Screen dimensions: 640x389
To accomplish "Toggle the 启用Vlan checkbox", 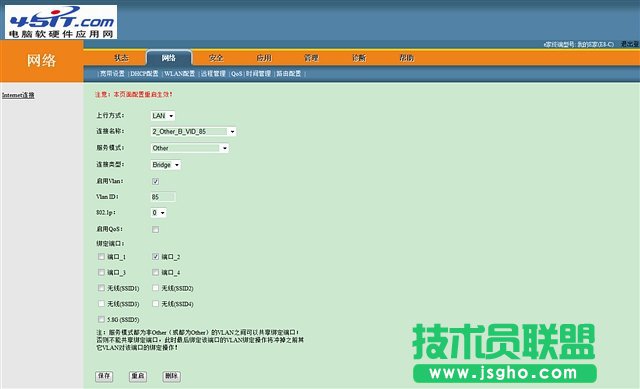I will pyautogui.click(x=156, y=181).
